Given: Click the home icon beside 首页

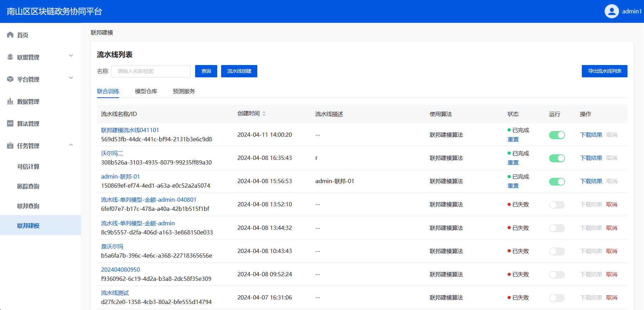Looking at the screenshot, I should pos(10,35).
